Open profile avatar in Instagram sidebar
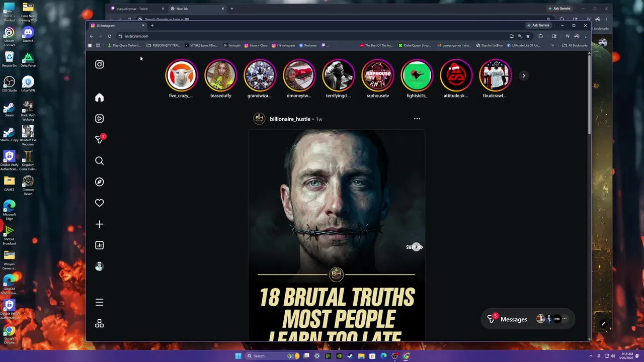The width and height of the screenshot is (644, 362). 99,266
